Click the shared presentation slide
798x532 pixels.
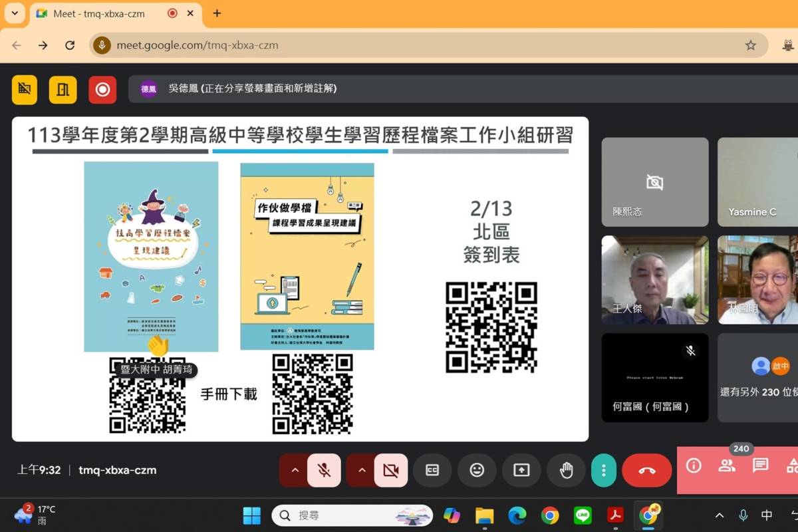[x=300, y=279]
